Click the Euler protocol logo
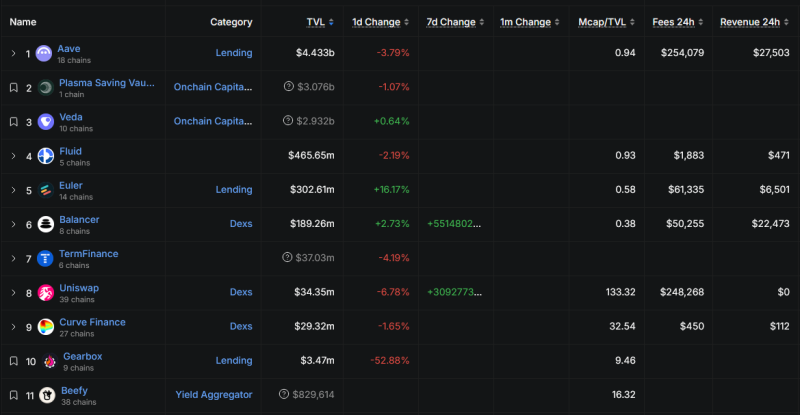800x415 pixels. tap(45, 191)
